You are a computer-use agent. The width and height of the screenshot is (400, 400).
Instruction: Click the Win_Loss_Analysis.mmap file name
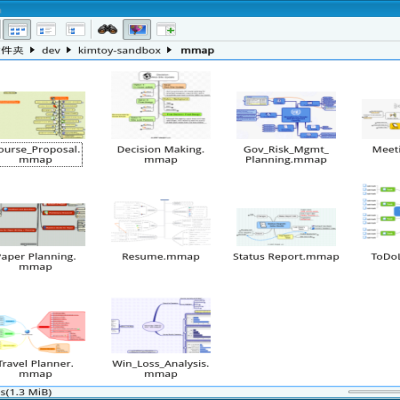click(161, 369)
